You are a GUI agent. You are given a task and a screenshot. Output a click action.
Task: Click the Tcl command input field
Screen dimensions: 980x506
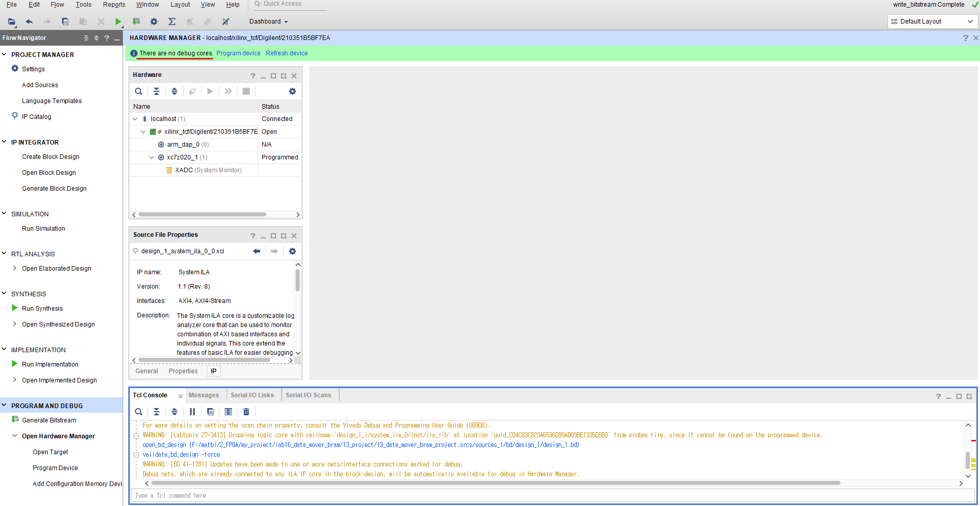point(554,495)
